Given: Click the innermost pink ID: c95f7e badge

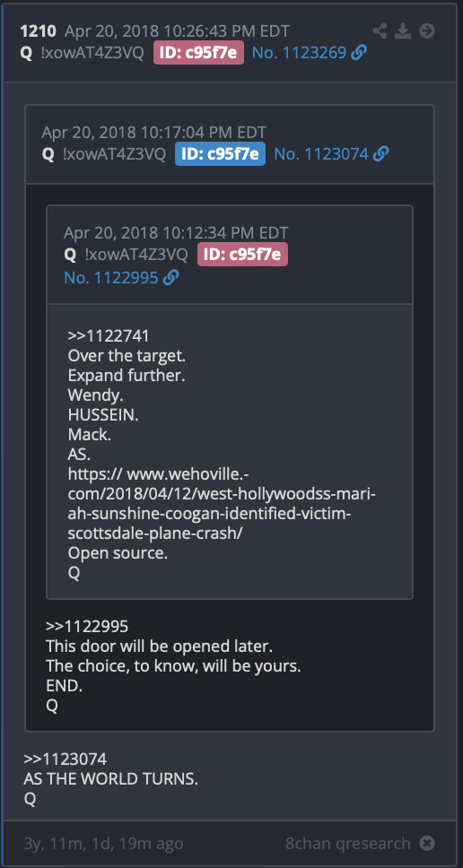Looking at the screenshot, I should [242, 255].
